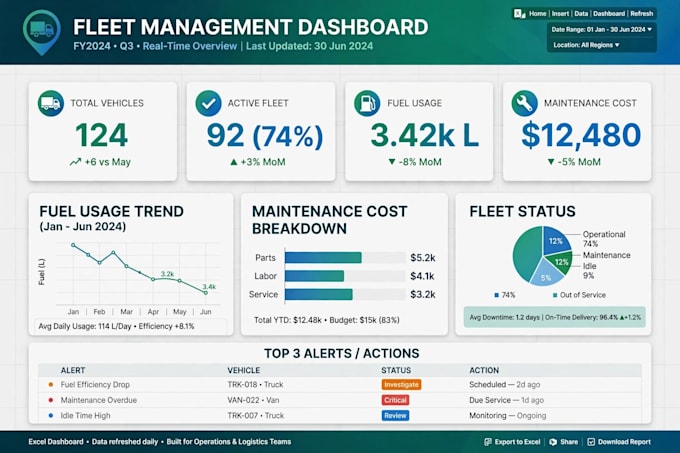The image size is (680, 453).
Task: Click the $4.1k Labor value
Action: pyautogui.click(x=423, y=276)
